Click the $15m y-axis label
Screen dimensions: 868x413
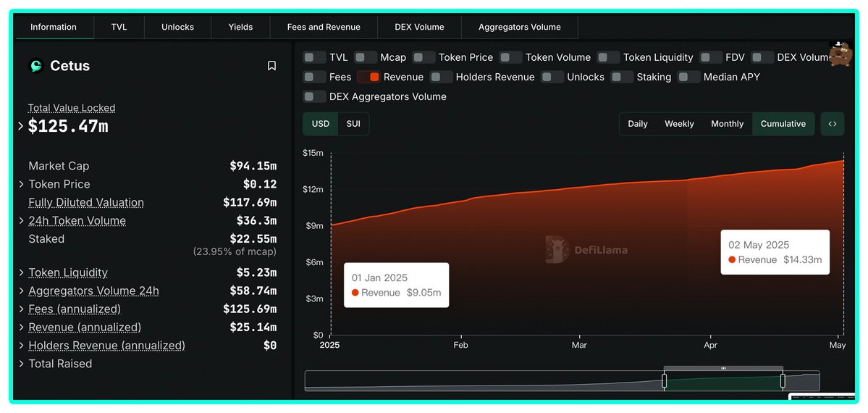[313, 152]
